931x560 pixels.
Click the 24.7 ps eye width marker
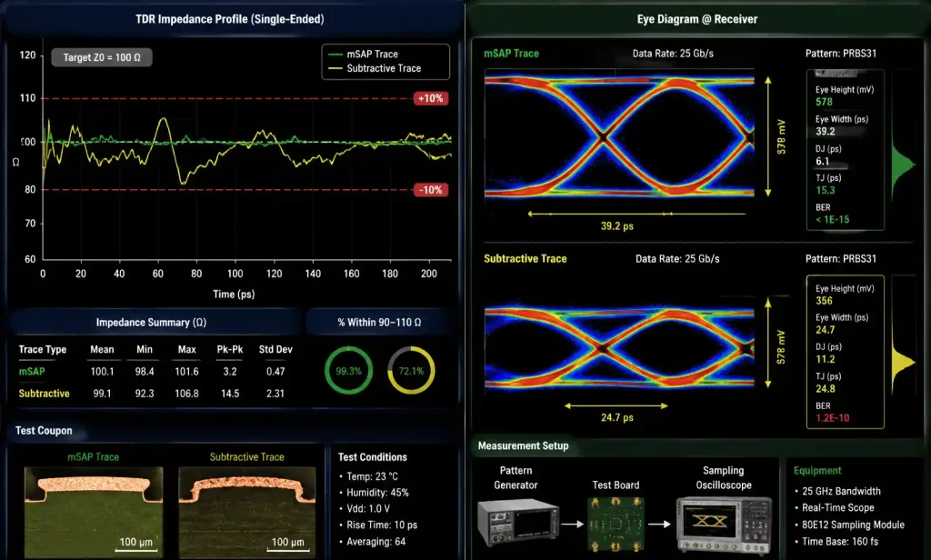pos(617,418)
